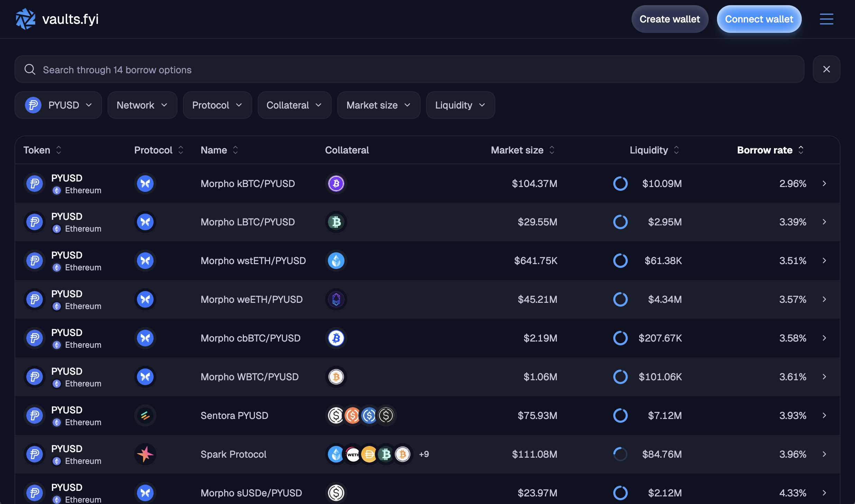The image size is (855, 504).
Task: Expand the Spark Protocol row chevron
Action: tap(824, 454)
